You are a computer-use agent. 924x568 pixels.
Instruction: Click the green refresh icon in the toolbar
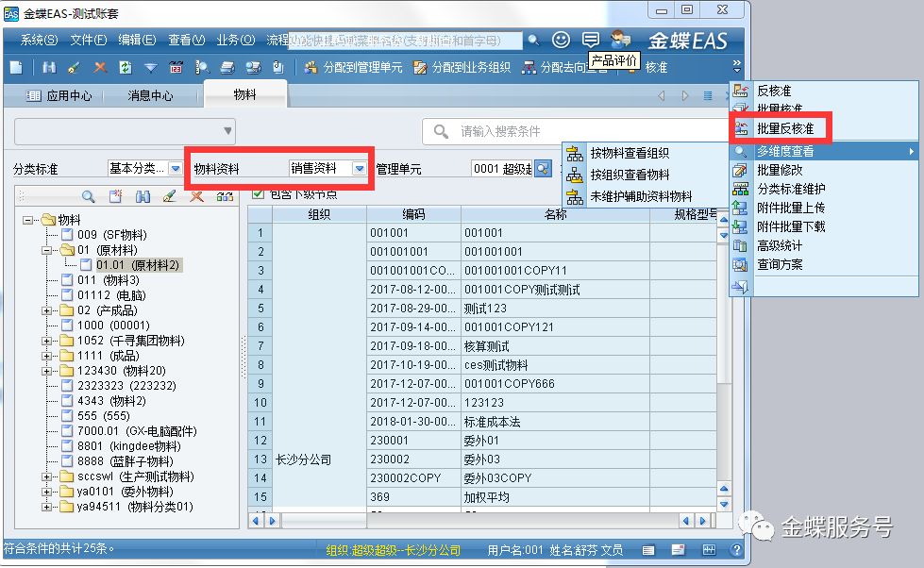point(125,68)
